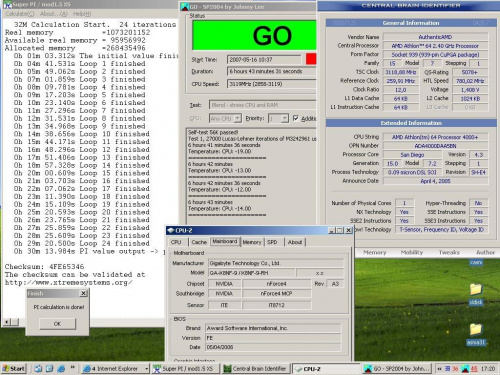Open the Test type dropdown in SP2004
This screenshot has height=375, width=500.
coord(262,105)
